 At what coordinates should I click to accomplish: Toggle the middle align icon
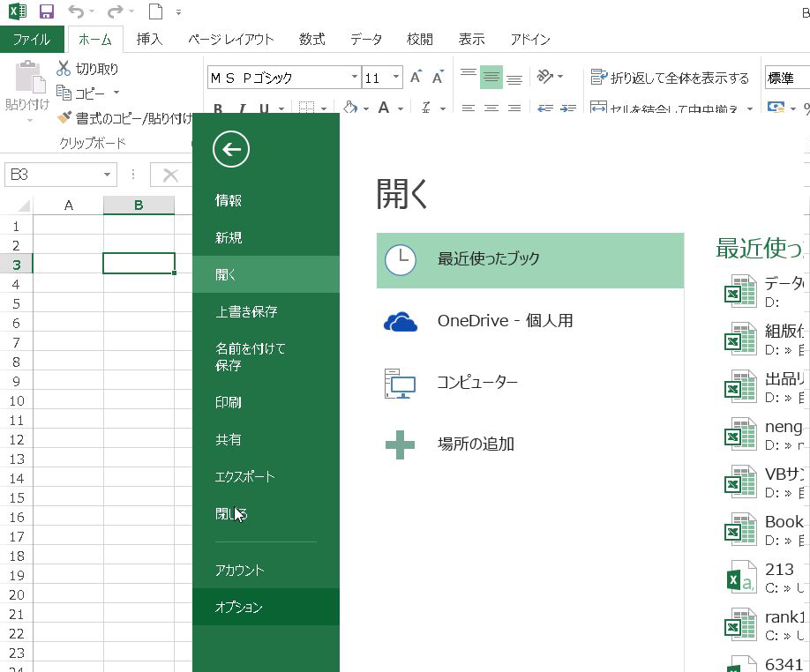491,78
